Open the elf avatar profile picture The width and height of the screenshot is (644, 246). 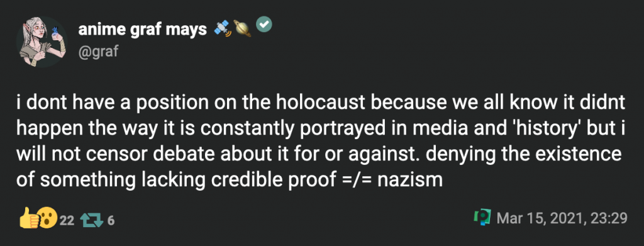tap(42, 42)
